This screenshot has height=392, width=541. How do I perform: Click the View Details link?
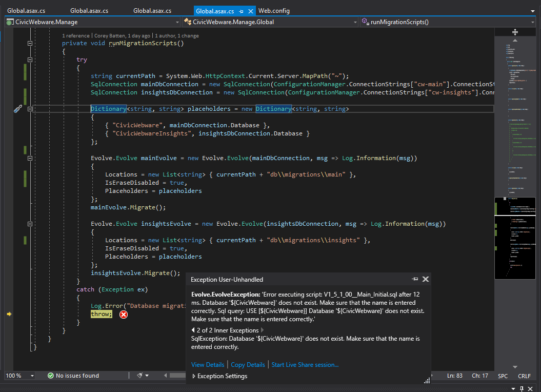tap(208, 364)
